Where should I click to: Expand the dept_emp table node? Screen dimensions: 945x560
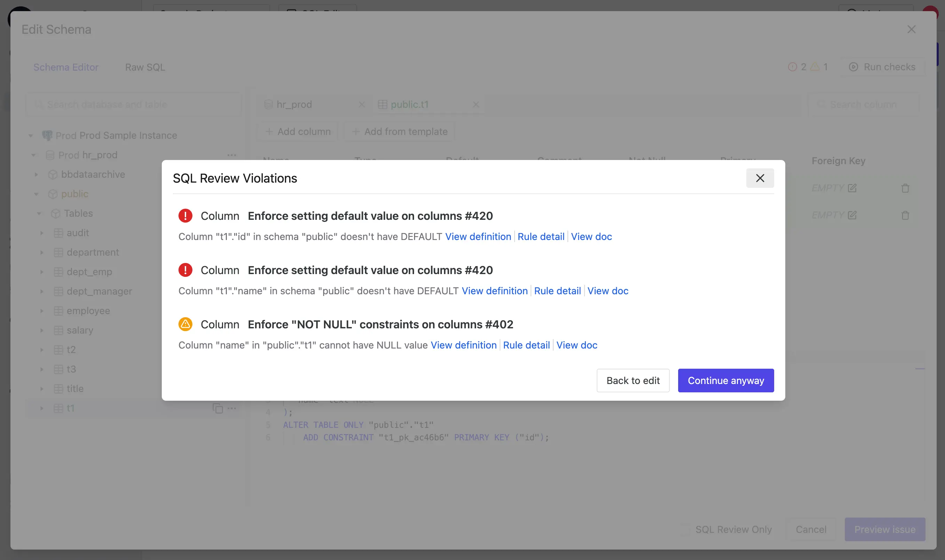(x=42, y=272)
